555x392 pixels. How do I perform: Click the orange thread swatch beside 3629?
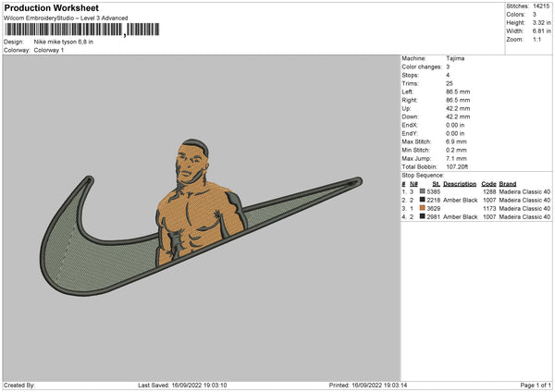coord(423,208)
